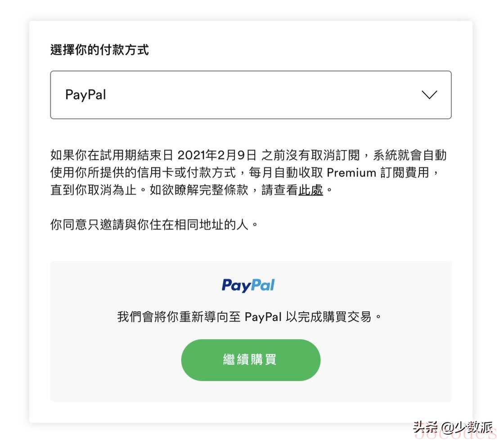Expand the payment method chevron arrow
Viewport: 504px width, 445px height.
pyautogui.click(x=429, y=95)
